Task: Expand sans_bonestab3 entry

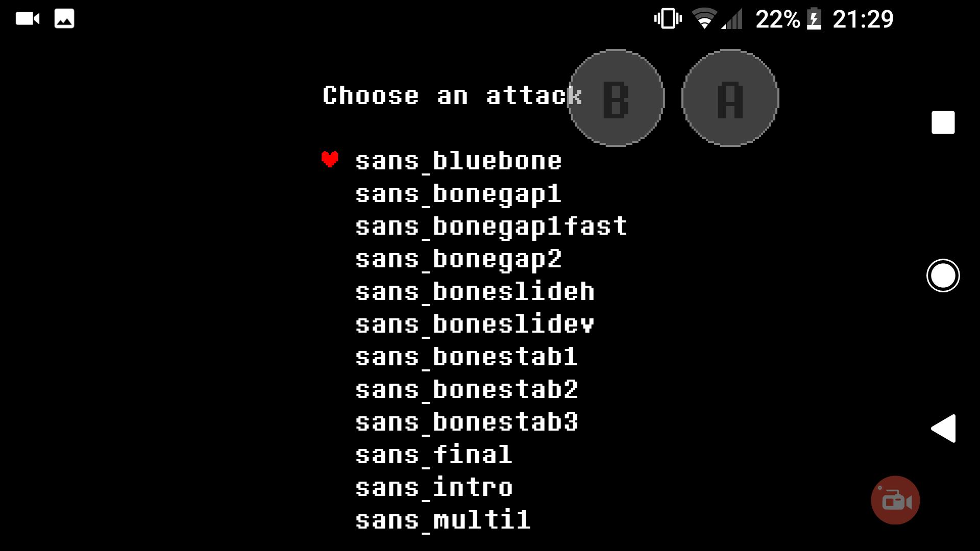Action: [467, 422]
